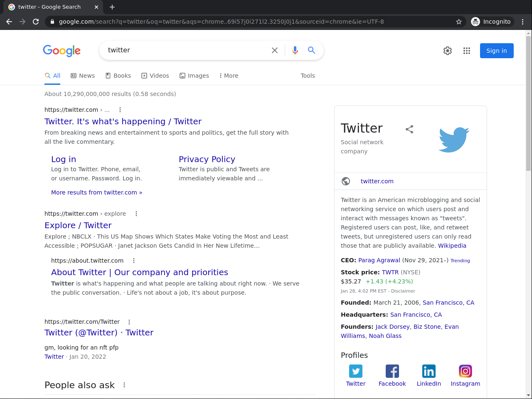Click the Google logo
Viewport: 532px width, 399px height.
point(62,51)
